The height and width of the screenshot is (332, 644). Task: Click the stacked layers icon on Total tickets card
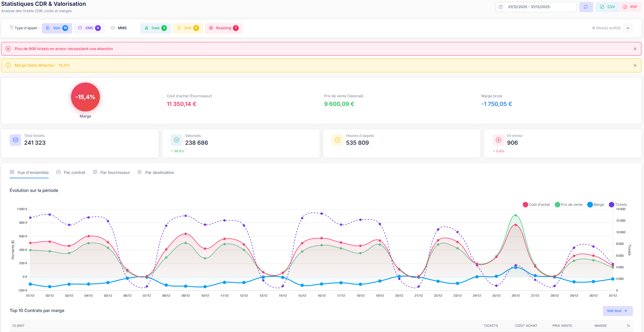15,140
